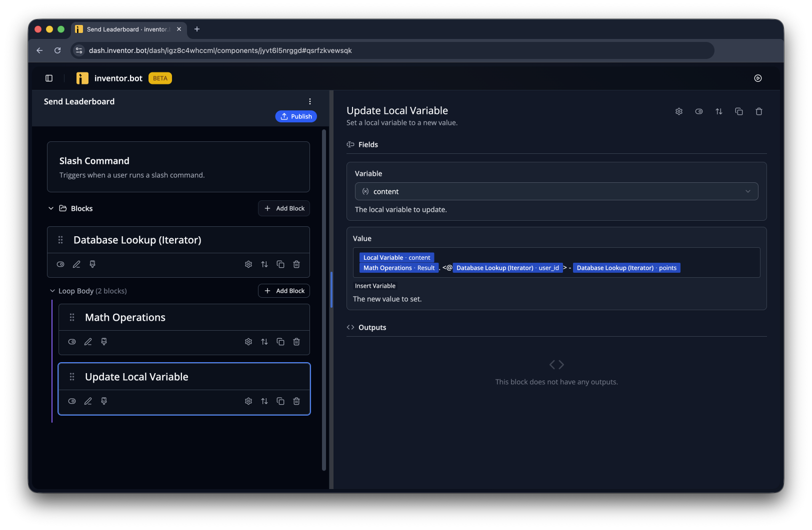This screenshot has height=530, width=812.
Task: Click the browser address bar URL
Action: coord(220,50)
